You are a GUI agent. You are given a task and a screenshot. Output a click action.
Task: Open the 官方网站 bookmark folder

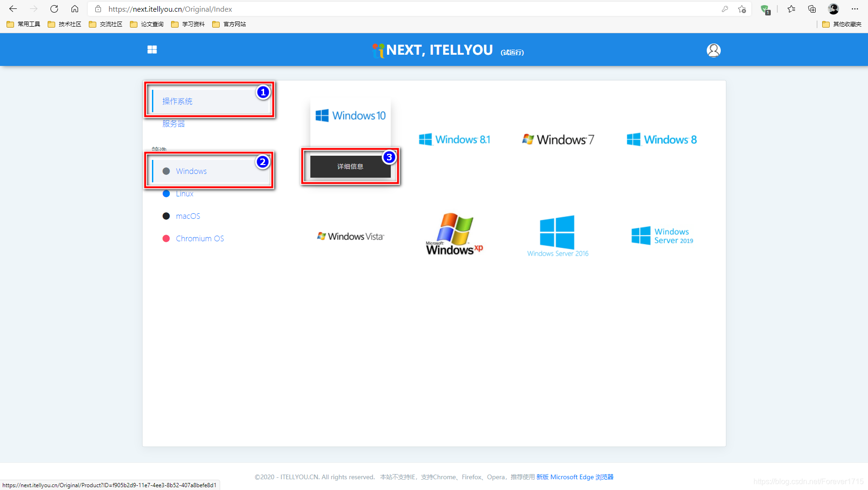[229, 24]
